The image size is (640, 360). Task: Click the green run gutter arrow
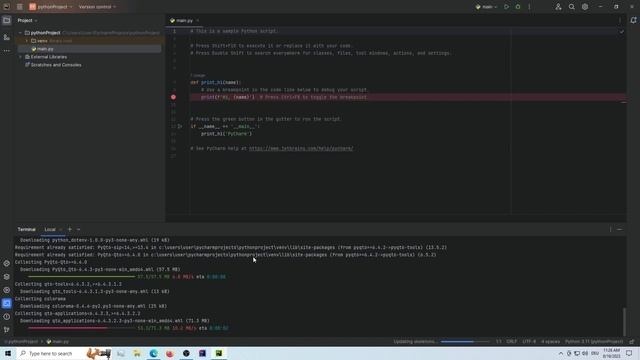(180, 127)
